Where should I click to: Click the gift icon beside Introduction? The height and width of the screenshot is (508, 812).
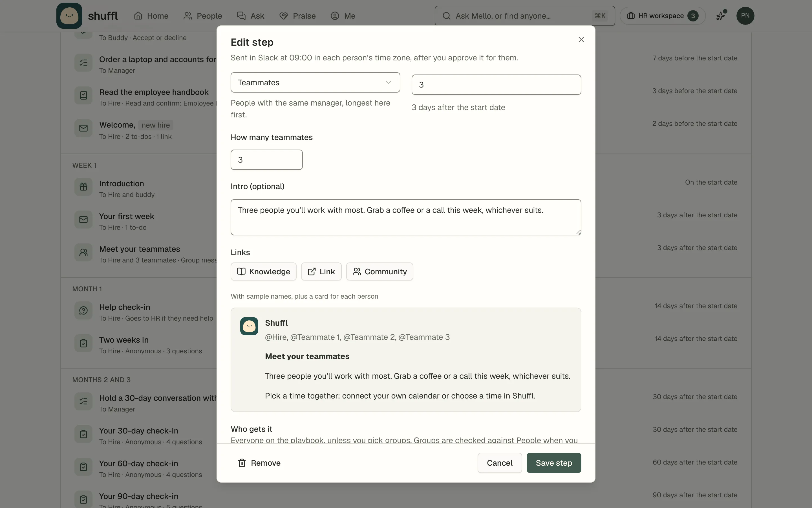(83, 187)
